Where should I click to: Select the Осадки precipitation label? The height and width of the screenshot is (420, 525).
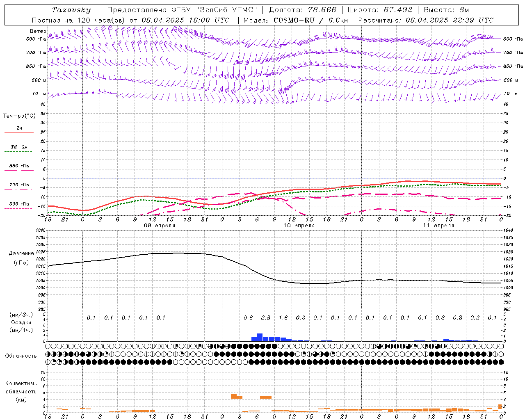click(21, 322)
